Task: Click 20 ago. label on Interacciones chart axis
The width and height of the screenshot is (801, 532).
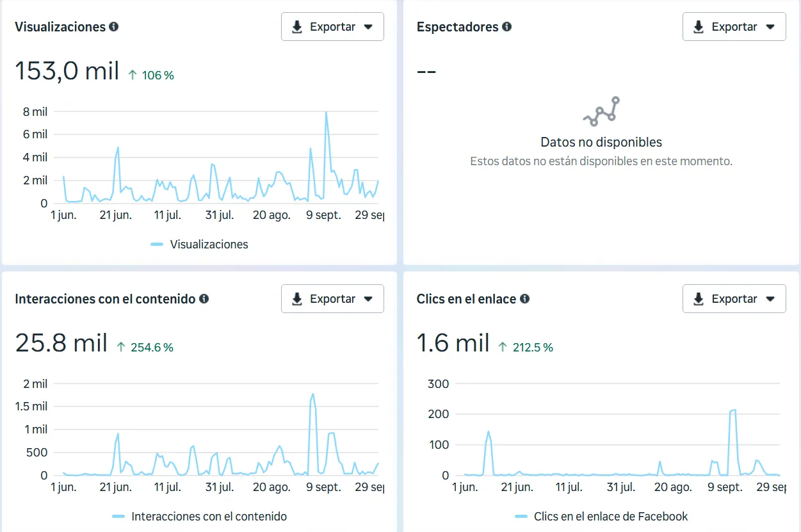Action: point(271,487)
